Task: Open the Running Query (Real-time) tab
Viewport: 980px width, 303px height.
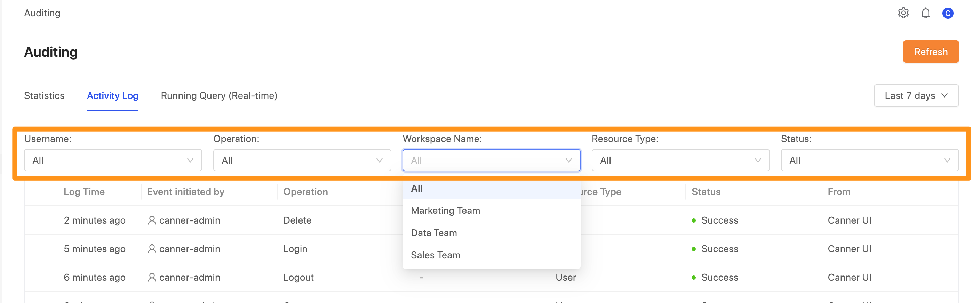Action: pyautogui.click(x=219, y=95)
